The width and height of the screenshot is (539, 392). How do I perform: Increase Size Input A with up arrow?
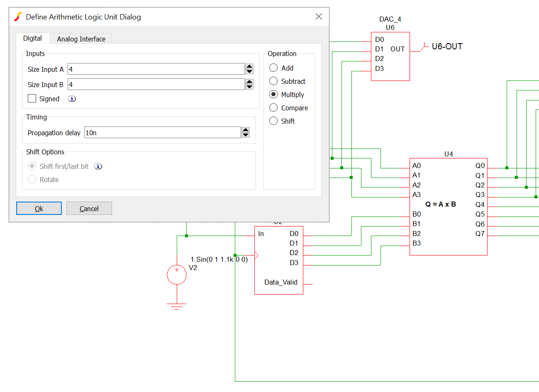tap(249, 66)
